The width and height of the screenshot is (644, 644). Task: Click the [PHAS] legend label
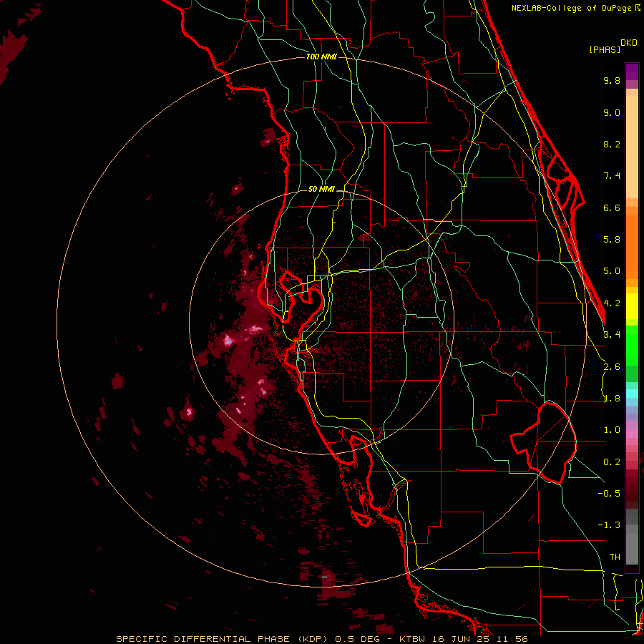coord(605,49)
